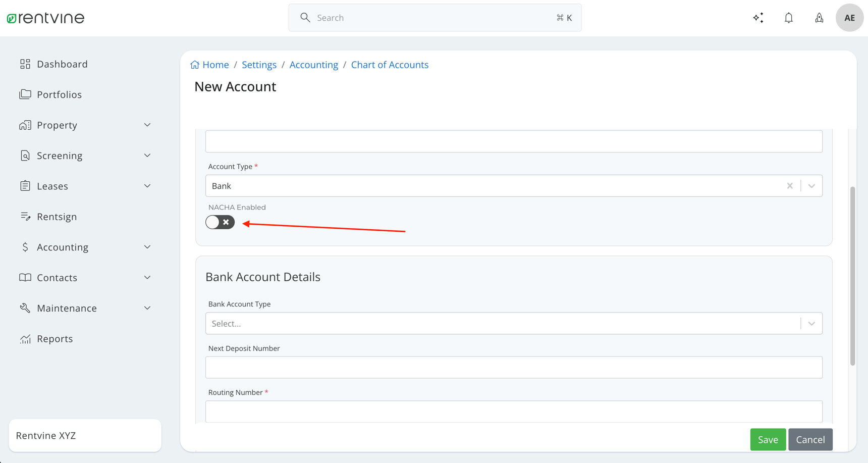This screenshot has height=463, width=868.
Task: Click the lab flask icon in top bar
Action: (x=819, y=17)
